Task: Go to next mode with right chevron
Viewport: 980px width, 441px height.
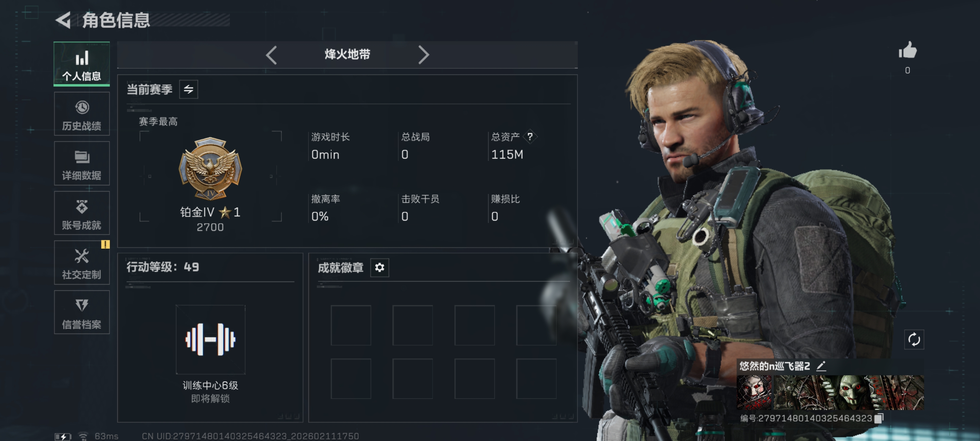Action: tap(424, 55)
